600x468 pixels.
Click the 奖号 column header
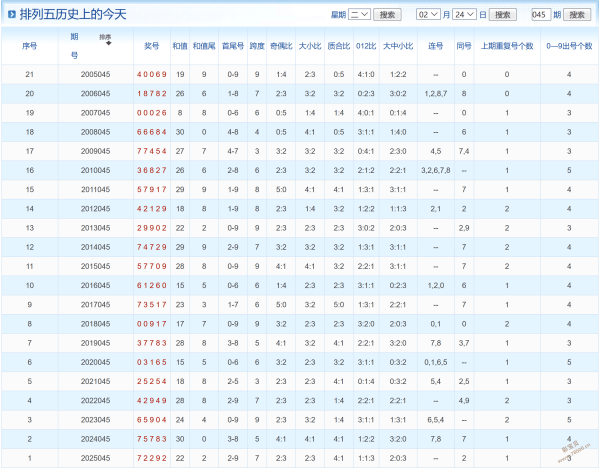(151, 46)
